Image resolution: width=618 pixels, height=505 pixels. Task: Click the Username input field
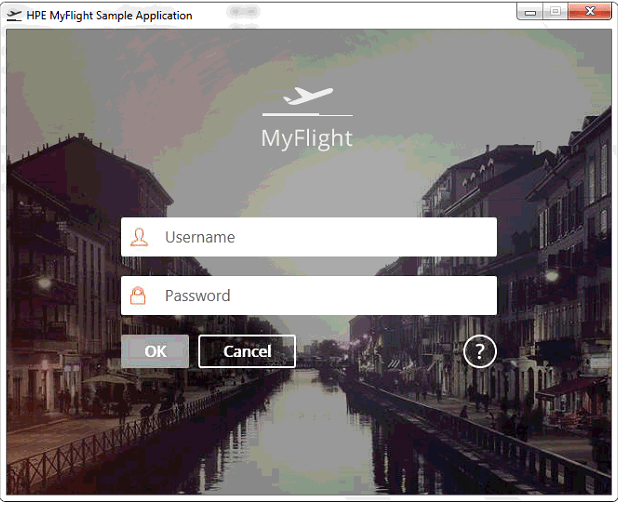click(309, 237)
